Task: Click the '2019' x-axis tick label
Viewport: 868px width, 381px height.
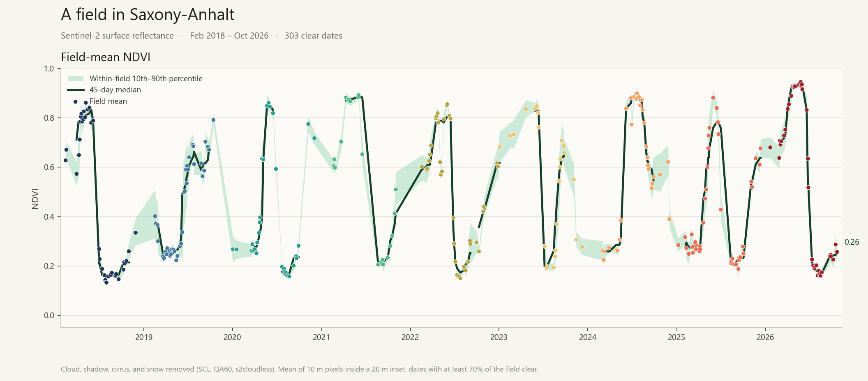Action: (144, 337)
